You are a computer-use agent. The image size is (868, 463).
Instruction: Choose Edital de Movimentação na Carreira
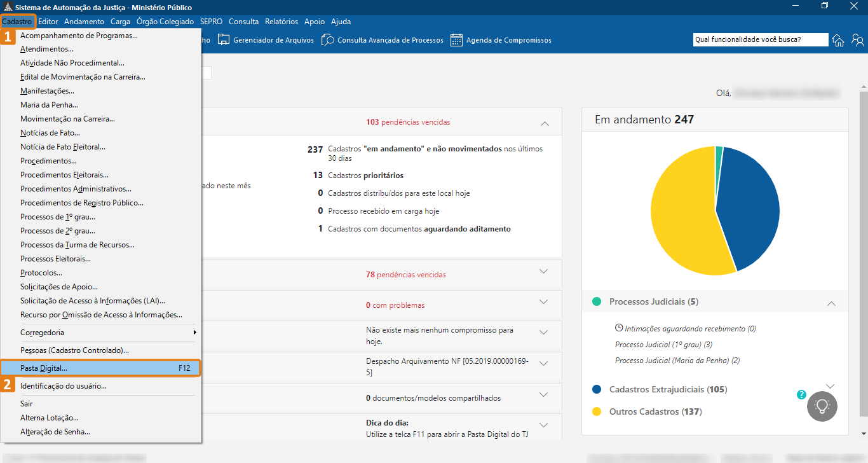[x=101, y=77]
